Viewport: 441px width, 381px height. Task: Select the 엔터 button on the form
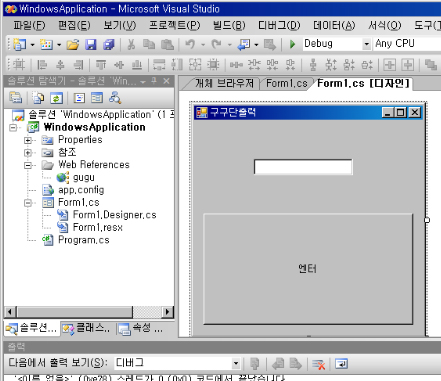(308, 269)
